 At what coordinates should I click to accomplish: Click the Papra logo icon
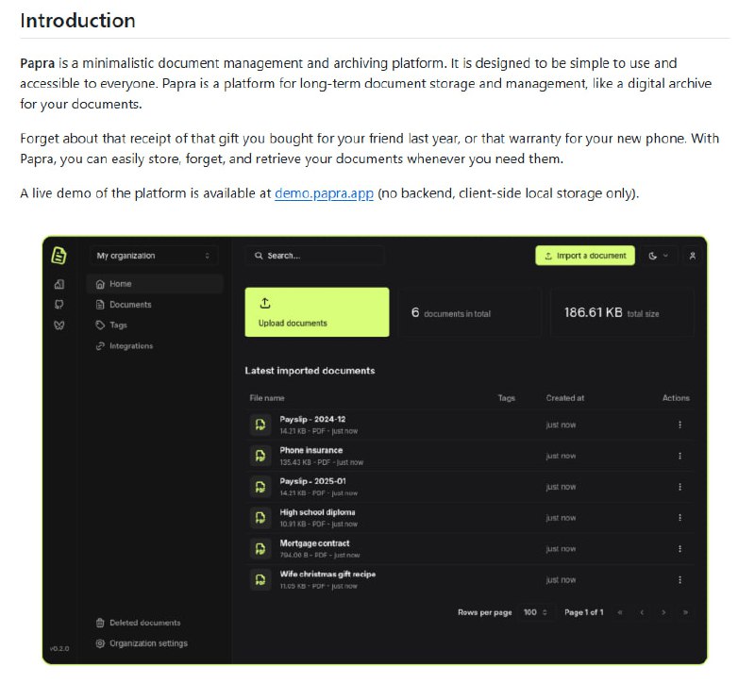coord(59,255)
